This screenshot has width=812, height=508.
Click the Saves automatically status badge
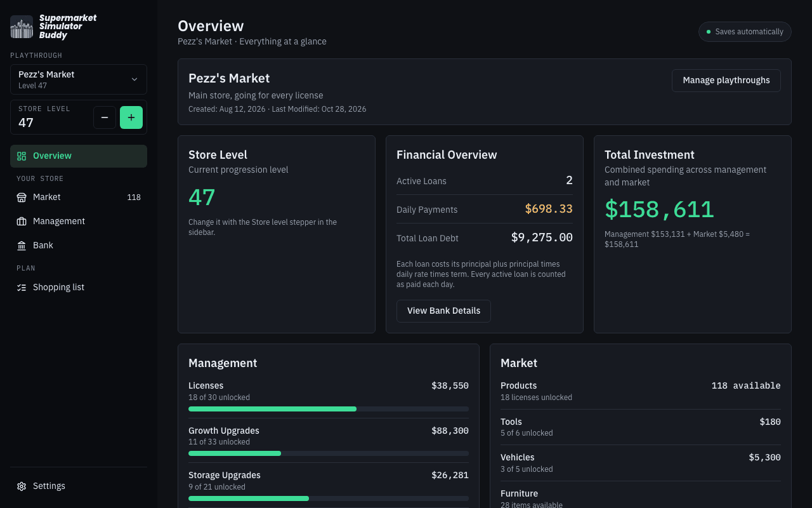point(745,32)
